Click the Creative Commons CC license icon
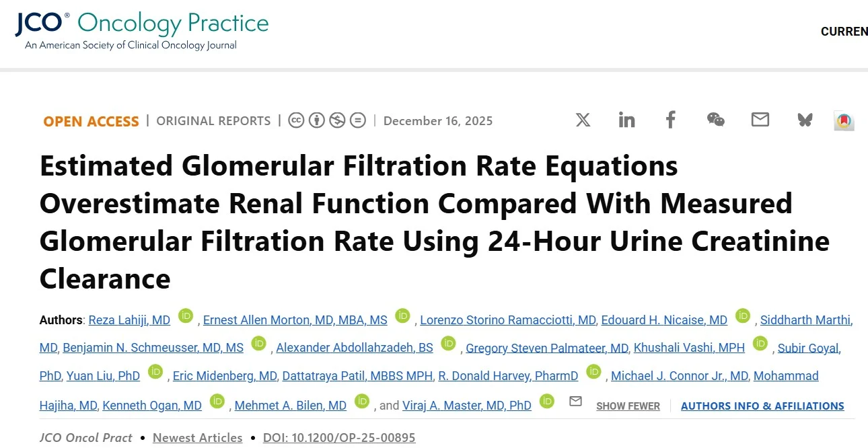Image resolution: width=868 pixels, height=448 pixels. tap(296, 120)
